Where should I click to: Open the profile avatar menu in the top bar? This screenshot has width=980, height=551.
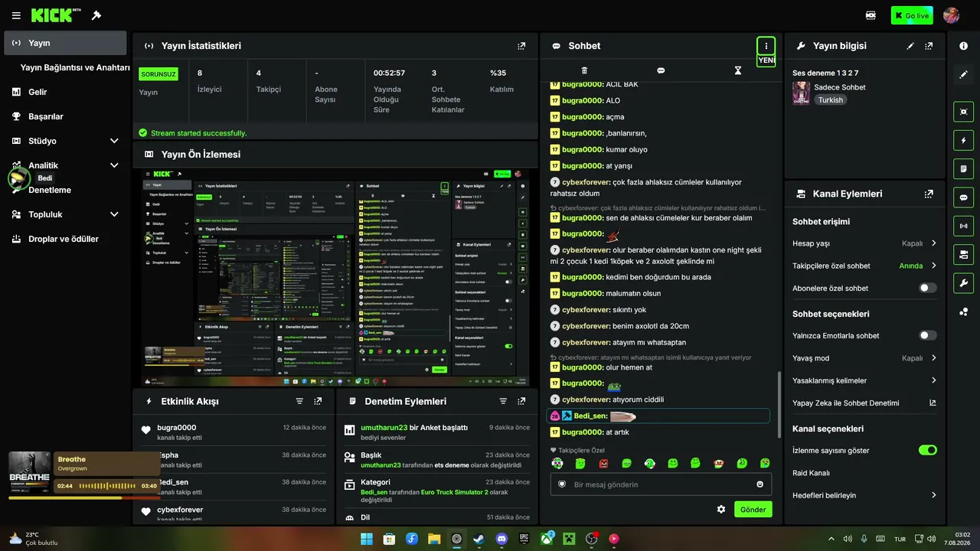952,15
